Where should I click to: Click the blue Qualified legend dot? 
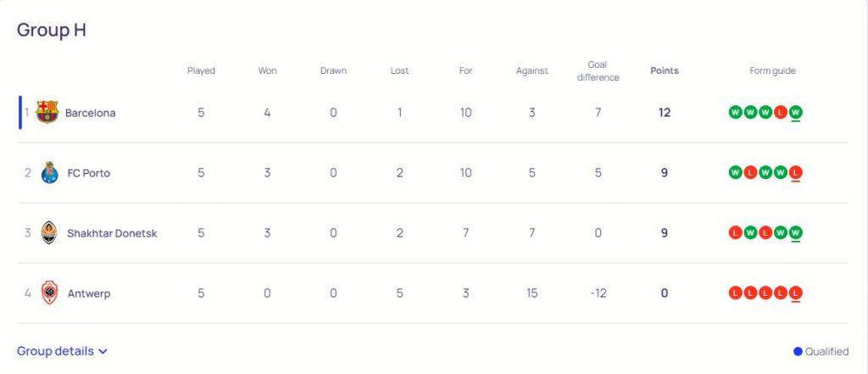coord(798,351)
